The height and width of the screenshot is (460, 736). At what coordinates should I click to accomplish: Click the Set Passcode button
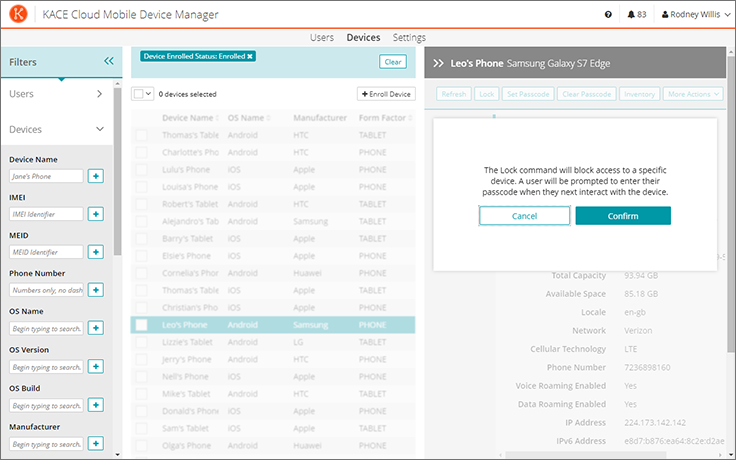(x=528, y=94)
